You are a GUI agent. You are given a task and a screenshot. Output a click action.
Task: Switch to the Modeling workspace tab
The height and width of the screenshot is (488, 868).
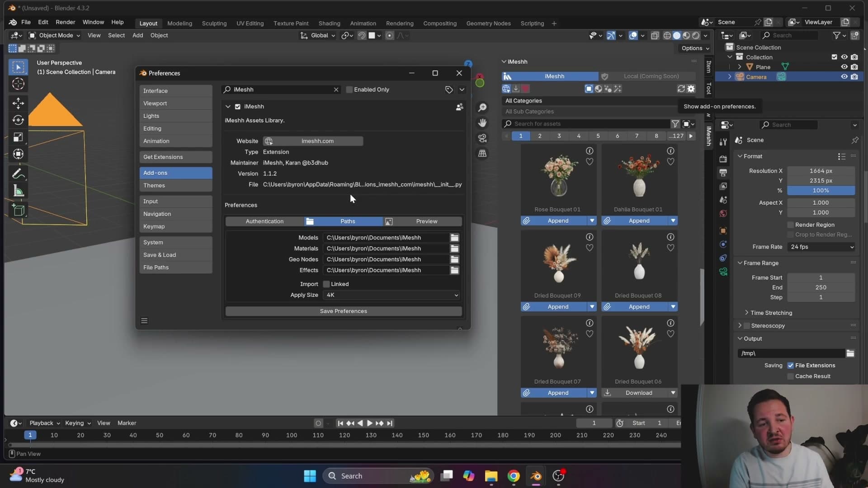coord(179,23)
